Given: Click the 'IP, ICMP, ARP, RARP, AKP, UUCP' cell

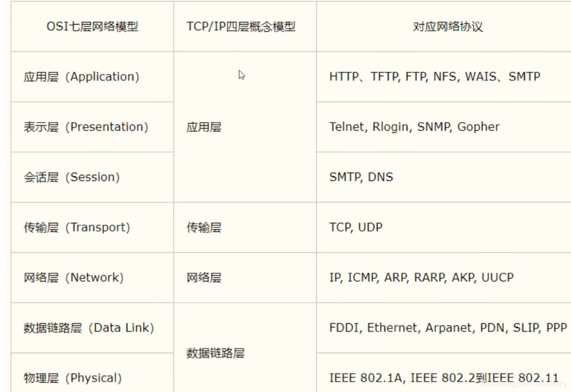Looking at the screenshot, I should pyautogui.click(x=444, y=278).
